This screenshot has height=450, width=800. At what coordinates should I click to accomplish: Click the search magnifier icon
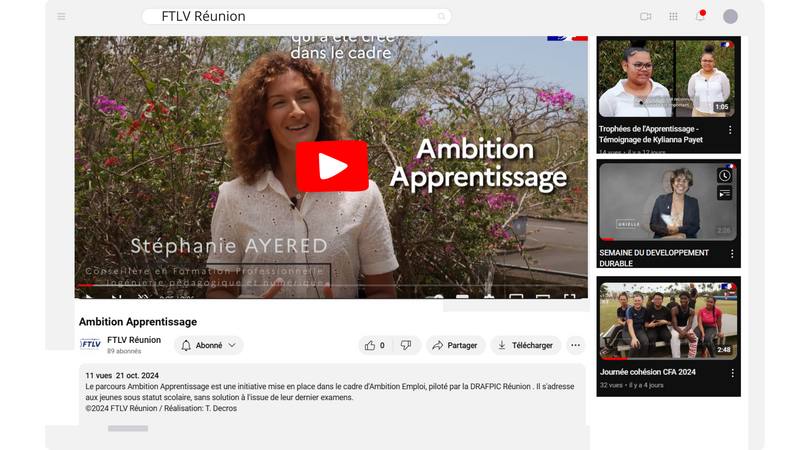click(441, 17)
